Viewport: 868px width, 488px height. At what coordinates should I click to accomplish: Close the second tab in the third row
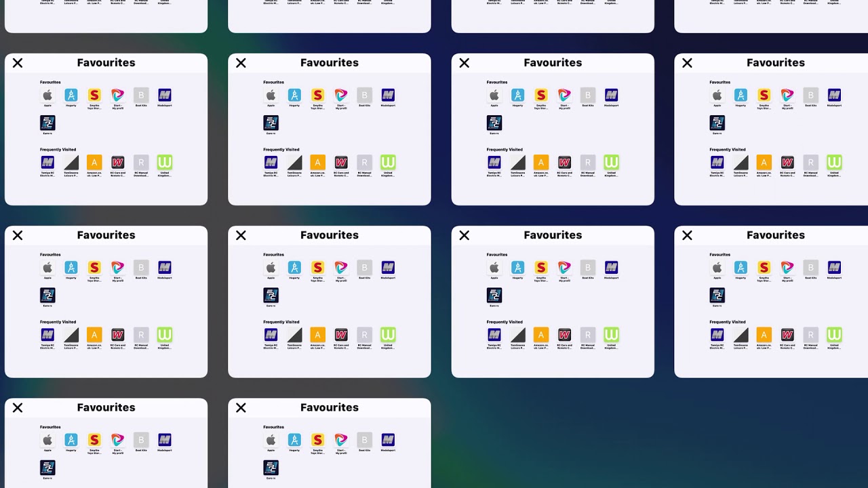[x=241, y=235]
